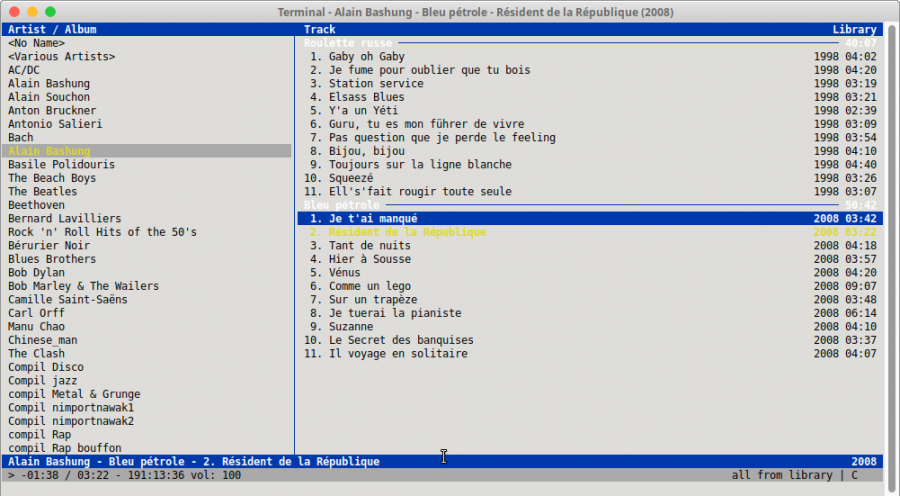Select Toujours sur la ligne blanche
The image size is (900, 496).
click(590, 165)
